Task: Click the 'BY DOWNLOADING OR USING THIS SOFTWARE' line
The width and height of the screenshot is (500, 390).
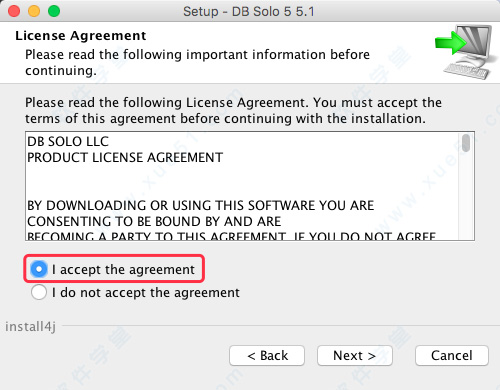Action: [201, 205]
